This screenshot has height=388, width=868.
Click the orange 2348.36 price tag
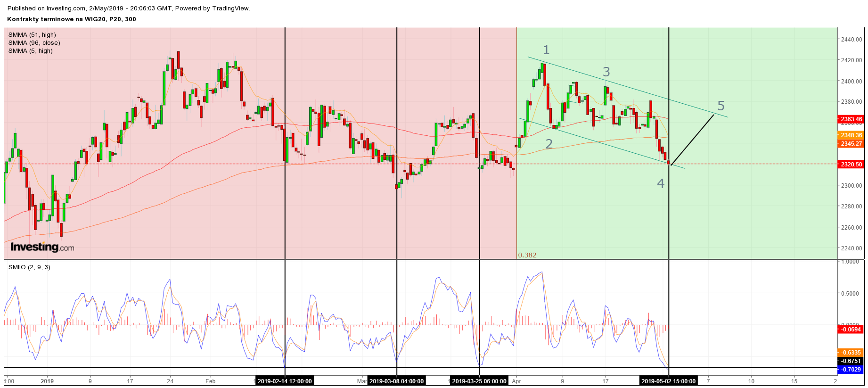pyautogui.click(x=851, y=135)
